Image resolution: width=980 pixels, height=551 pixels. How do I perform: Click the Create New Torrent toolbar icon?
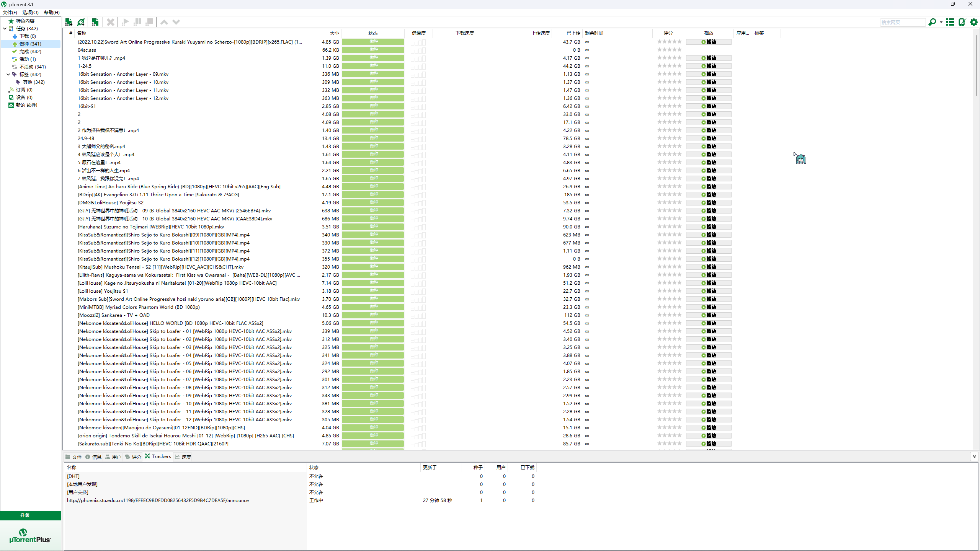pos(95,22)
